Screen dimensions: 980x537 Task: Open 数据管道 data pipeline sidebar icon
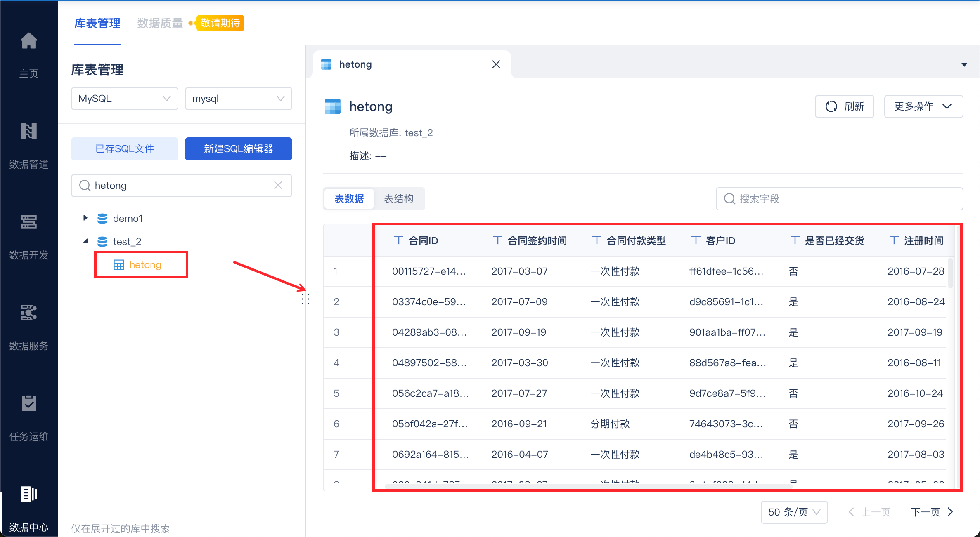[x=28, y=132]
